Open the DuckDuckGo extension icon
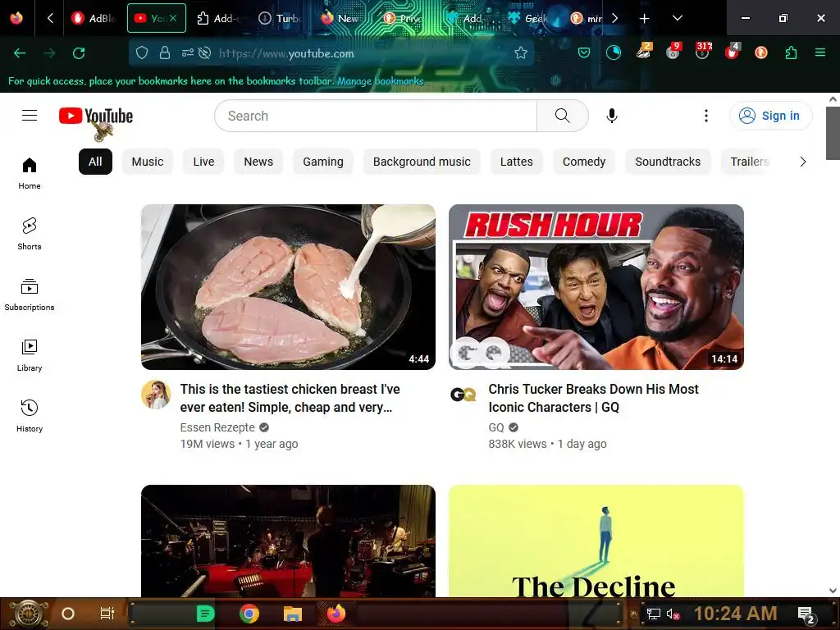 click(x=760, y=52)
